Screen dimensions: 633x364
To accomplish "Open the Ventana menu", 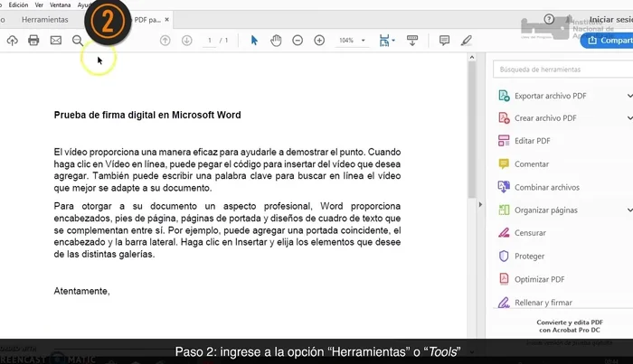I will tap(61, 5).
